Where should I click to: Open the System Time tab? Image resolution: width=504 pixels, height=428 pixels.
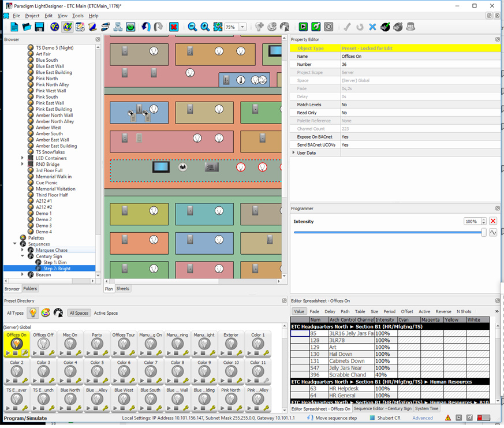click(x=427, y=408)
